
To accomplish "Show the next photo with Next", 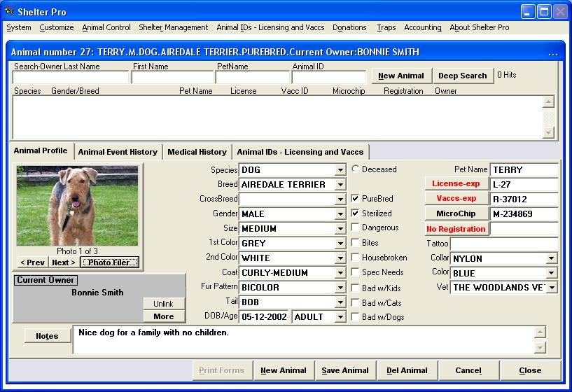I will (64, 262).
